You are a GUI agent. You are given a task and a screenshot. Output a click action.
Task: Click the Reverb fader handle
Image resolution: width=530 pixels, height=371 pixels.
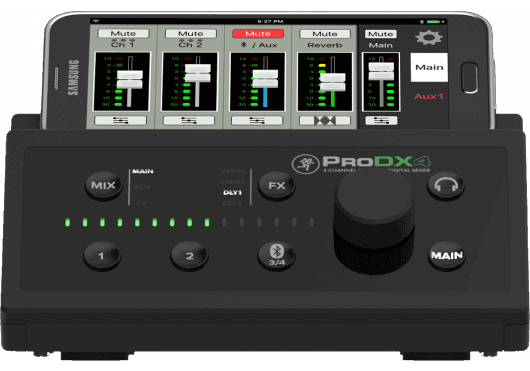coord(333,82)
